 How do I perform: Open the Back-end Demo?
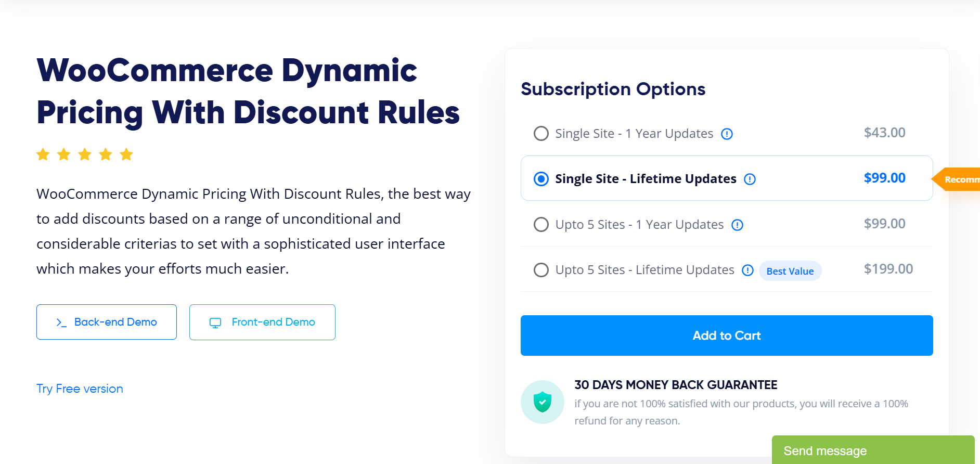click(x=107, y=322)
